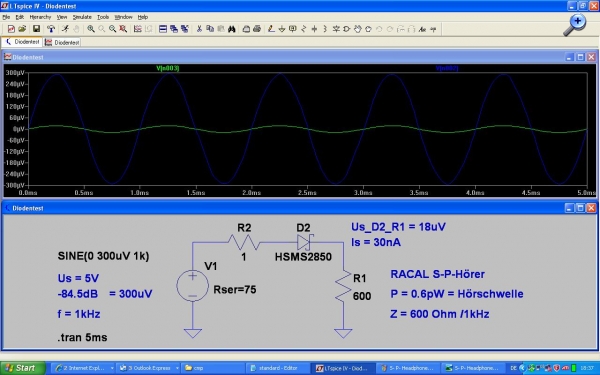Click the HSMS2850 diode D2 symbol
600x375 pixels.
point(305,242)
